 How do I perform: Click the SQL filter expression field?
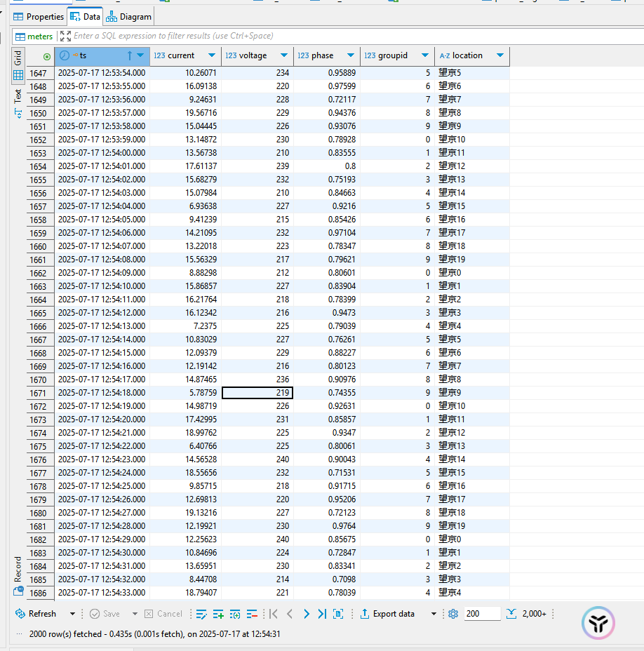pyautogui.click(x=281, y=36)
